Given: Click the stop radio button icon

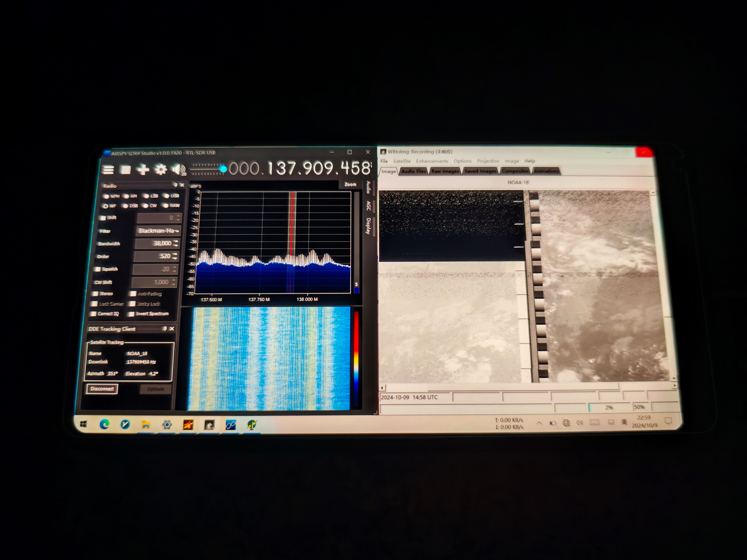Looking at the screenshot, I should [x=126, y=170].
